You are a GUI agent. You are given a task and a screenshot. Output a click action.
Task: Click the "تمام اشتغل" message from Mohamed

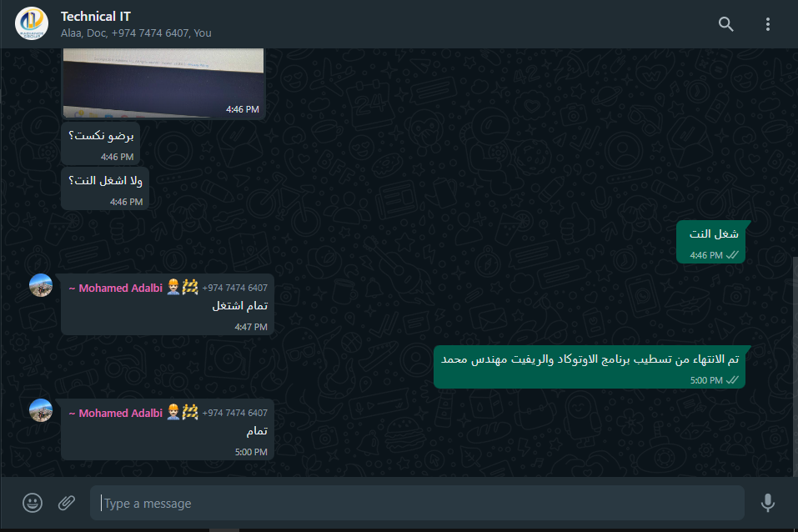[x=168, y=304]
